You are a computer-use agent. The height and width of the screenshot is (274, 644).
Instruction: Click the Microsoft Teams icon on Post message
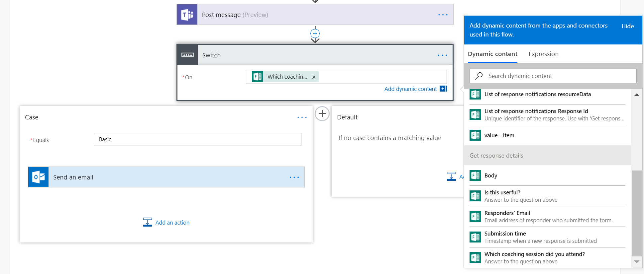coord(187,15)
